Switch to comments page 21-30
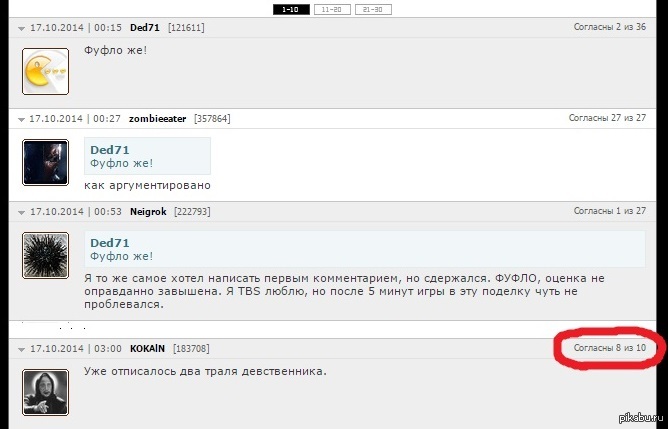The height and width of the screenshot is (429, 669). [372, 9]
